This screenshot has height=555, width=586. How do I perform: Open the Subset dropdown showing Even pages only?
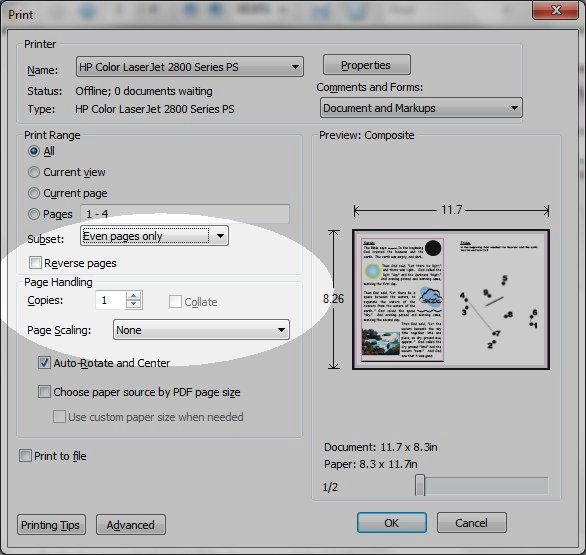click(x=154, y=236)
